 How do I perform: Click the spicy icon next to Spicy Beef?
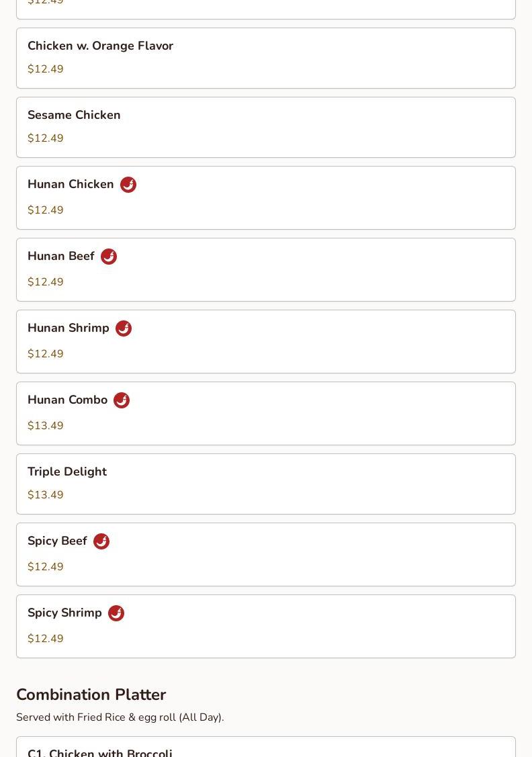[x=101, y=541]
